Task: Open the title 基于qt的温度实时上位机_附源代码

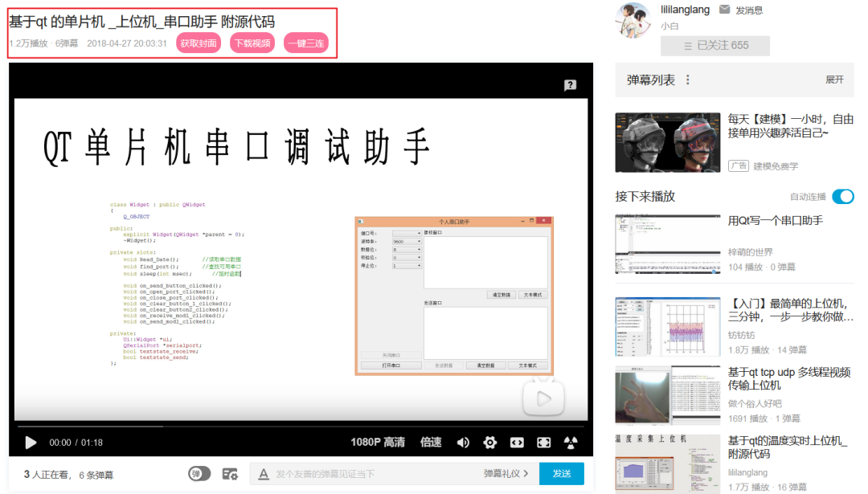Action: (x=787, y=447)
